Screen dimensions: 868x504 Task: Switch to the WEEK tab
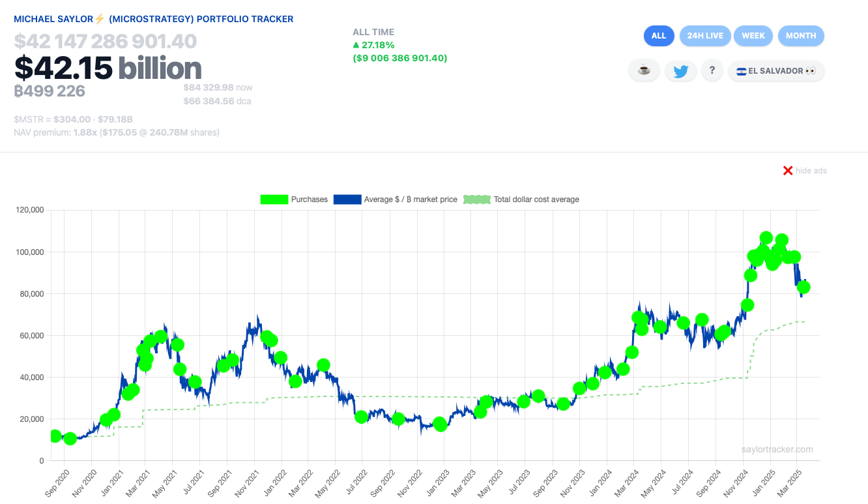point(753,36)
